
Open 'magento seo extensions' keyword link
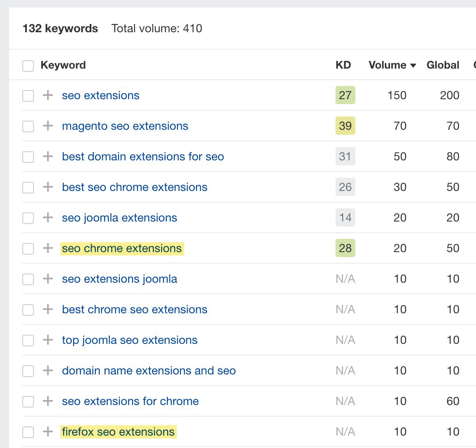click(x=125, y=126)
